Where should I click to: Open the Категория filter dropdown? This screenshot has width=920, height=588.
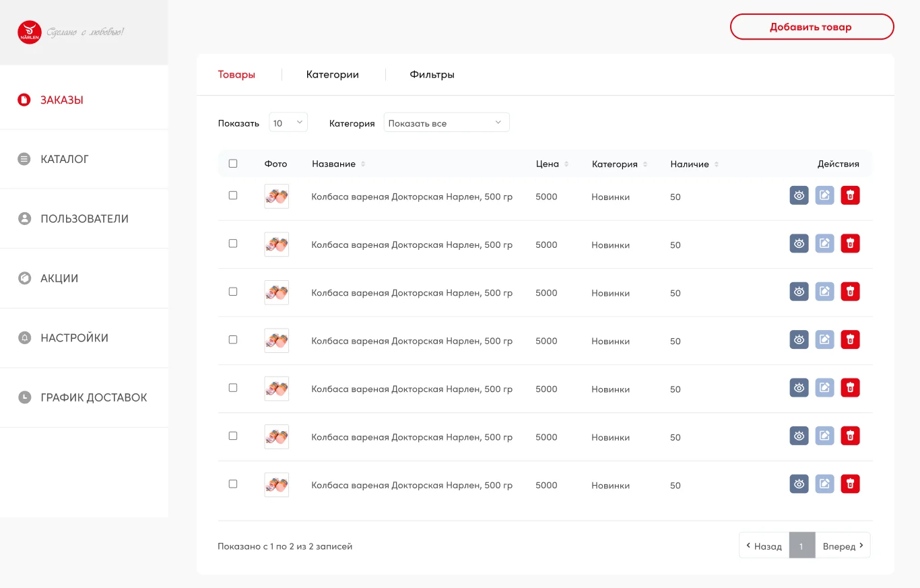(447, 123)
